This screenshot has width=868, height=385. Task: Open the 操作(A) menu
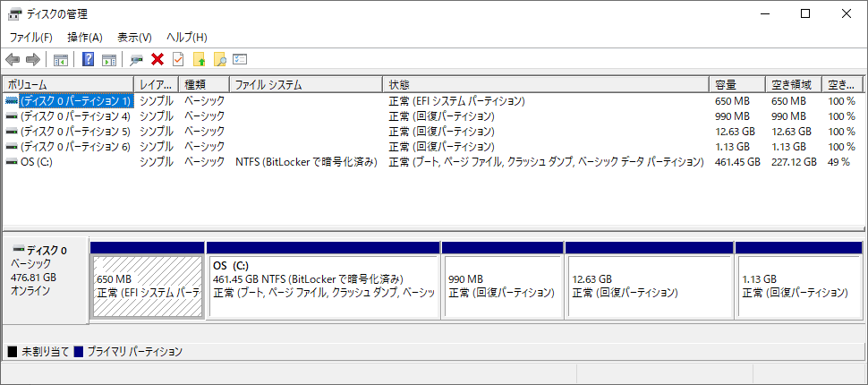coord(85,38)
